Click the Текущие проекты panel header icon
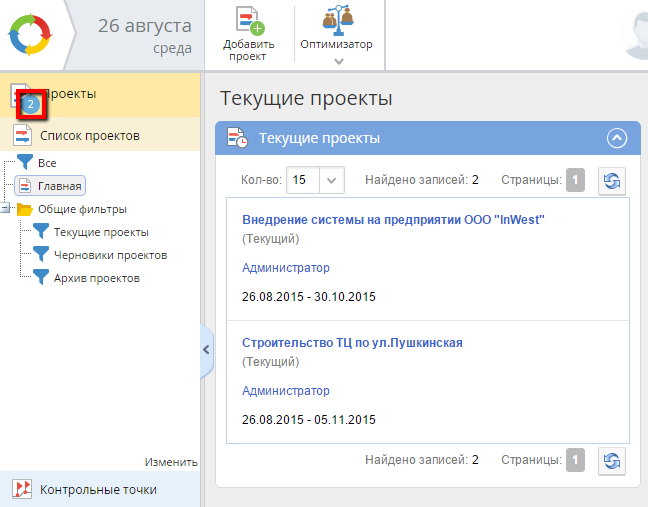Viewport: 648px width, 507px height. point(237,138)
